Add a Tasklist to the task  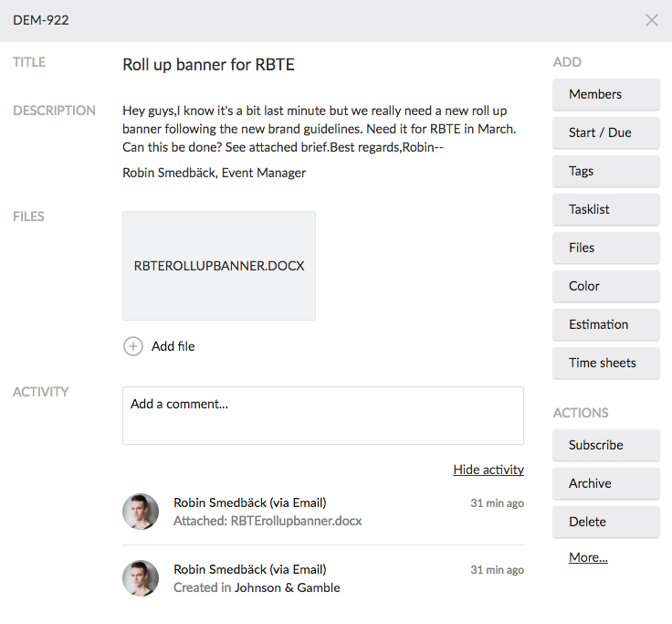click(x=605, y=209)
